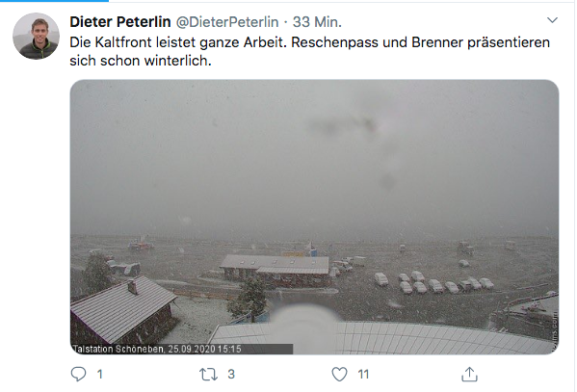The image size is (577, 392).
Task: Expand the tweet options chevron
Action: point(552,20)
